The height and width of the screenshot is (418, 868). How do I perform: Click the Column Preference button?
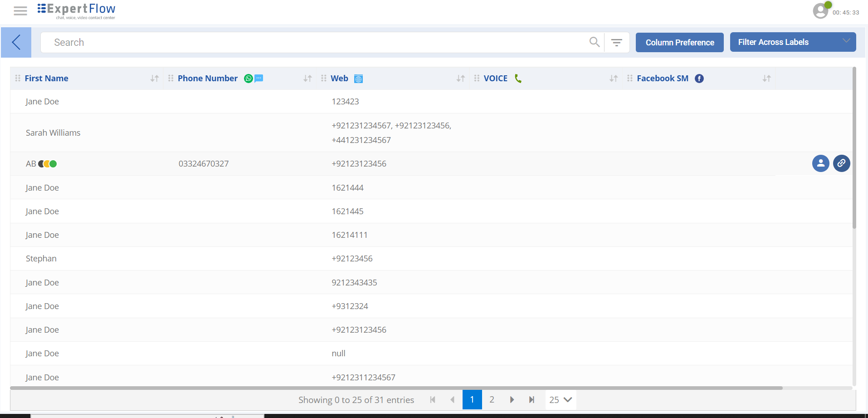click(x=679, y=42)
